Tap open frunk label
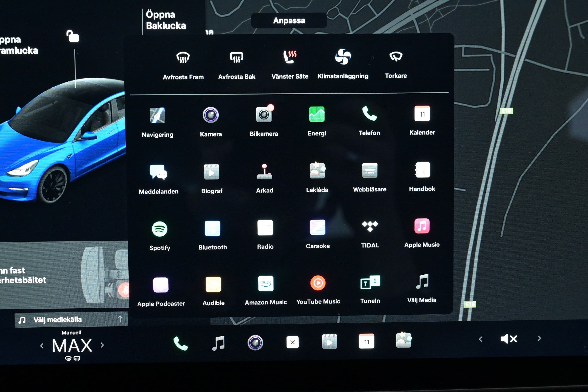Image resolution: width=588 pixels, height=392 pixels. 19,45
